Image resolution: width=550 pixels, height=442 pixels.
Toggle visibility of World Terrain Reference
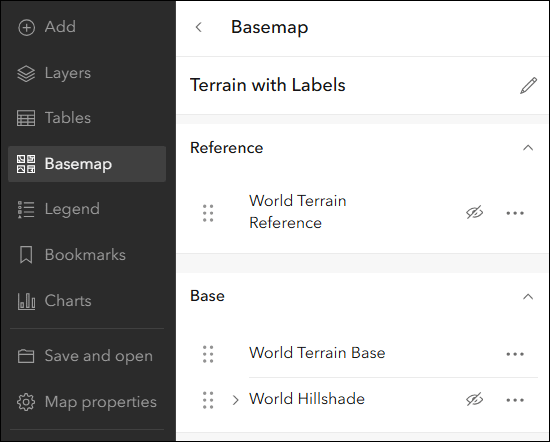pos(475,213)
